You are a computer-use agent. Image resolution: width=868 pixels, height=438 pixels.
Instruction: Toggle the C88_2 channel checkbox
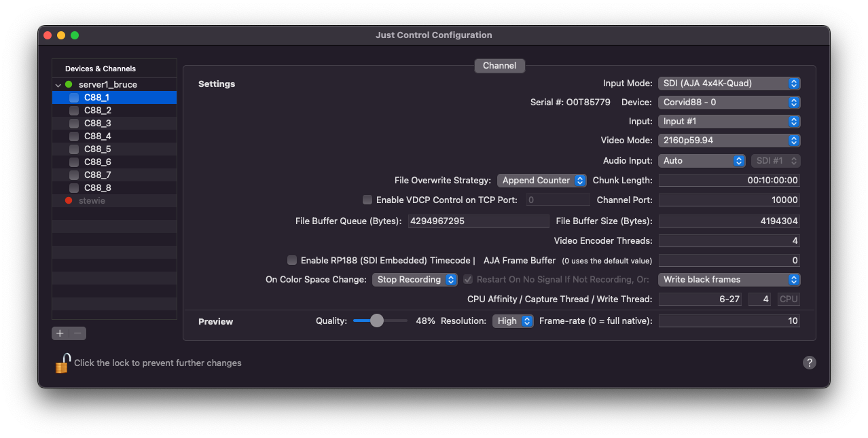(74, 110)
